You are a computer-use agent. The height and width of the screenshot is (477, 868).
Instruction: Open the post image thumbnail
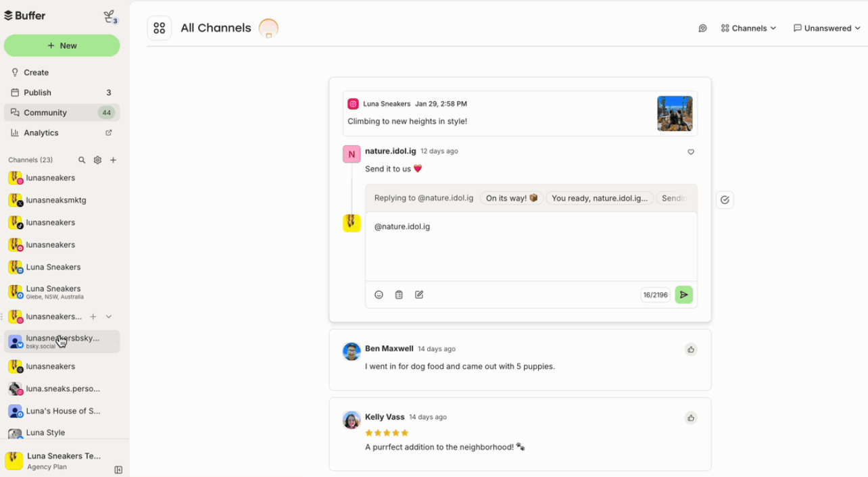tap(675, 114)
